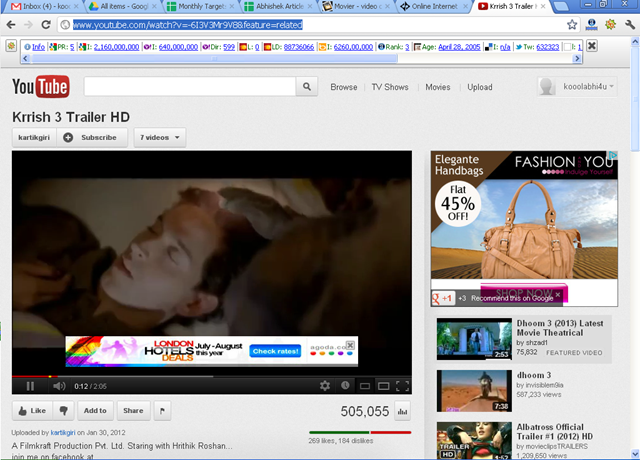This screenshot has height=460, width=640.
Task: Open the user extension icon beside the star
Action: [591, 25]
